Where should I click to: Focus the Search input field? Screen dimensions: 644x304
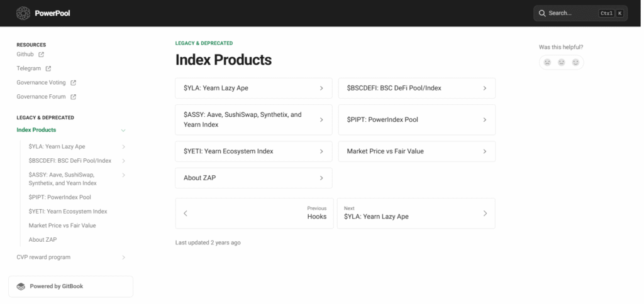click(580, 13)
